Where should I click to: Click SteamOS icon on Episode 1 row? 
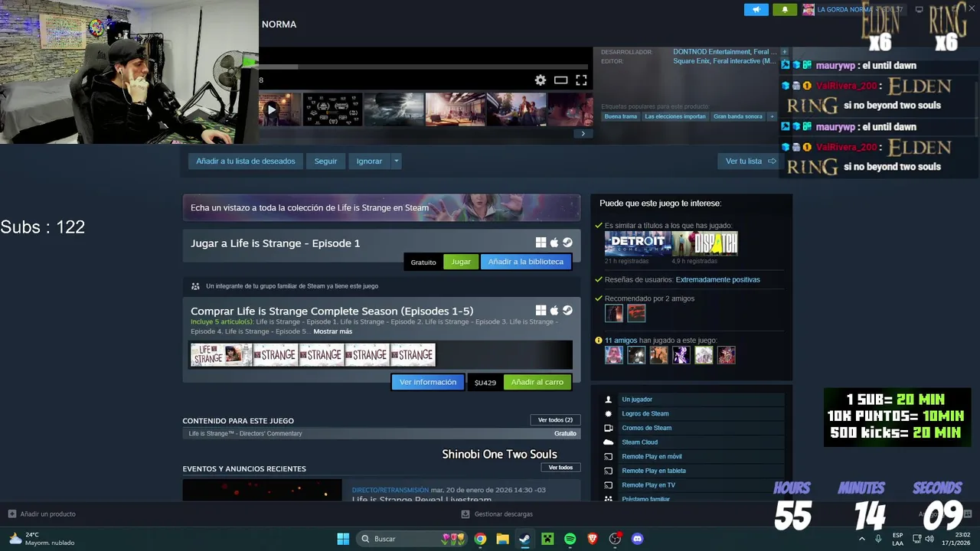click(x=567, y=243)
